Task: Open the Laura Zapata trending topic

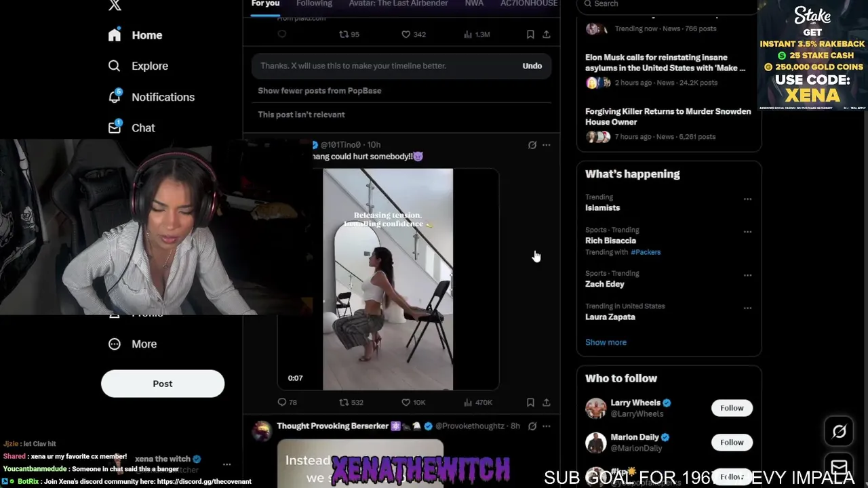Action: point(610,317)
